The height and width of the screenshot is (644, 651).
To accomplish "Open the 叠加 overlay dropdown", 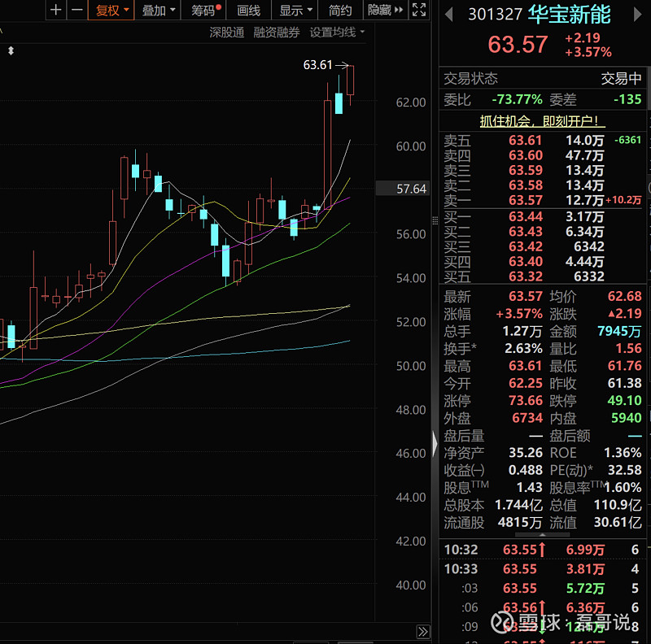I will 158,10.
